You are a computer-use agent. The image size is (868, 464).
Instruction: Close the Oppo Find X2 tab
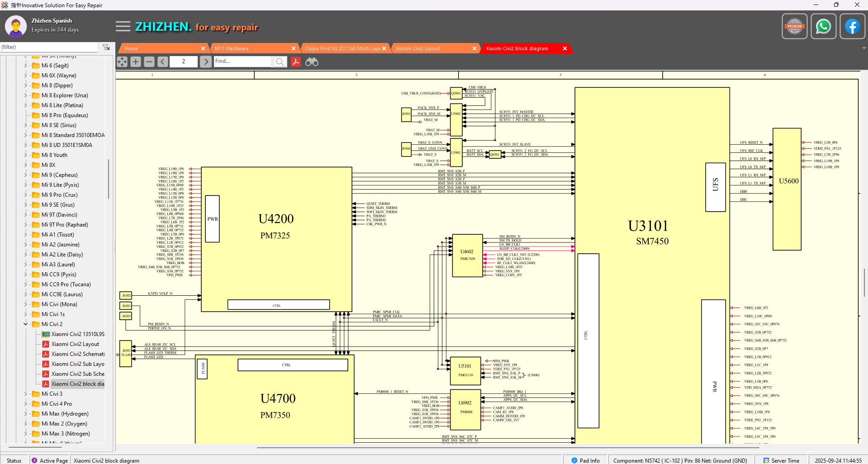pyautogui.click(x=384, y=48)
